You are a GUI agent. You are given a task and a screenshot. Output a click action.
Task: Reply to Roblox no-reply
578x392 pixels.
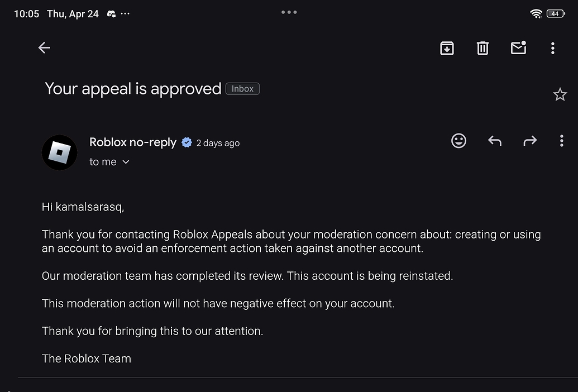coord(494,141)
